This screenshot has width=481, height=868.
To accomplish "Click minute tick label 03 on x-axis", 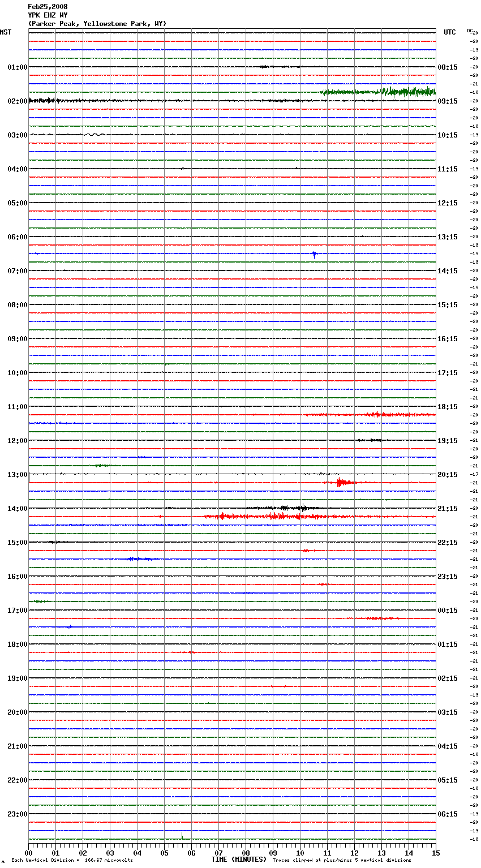I will (110, 852).
